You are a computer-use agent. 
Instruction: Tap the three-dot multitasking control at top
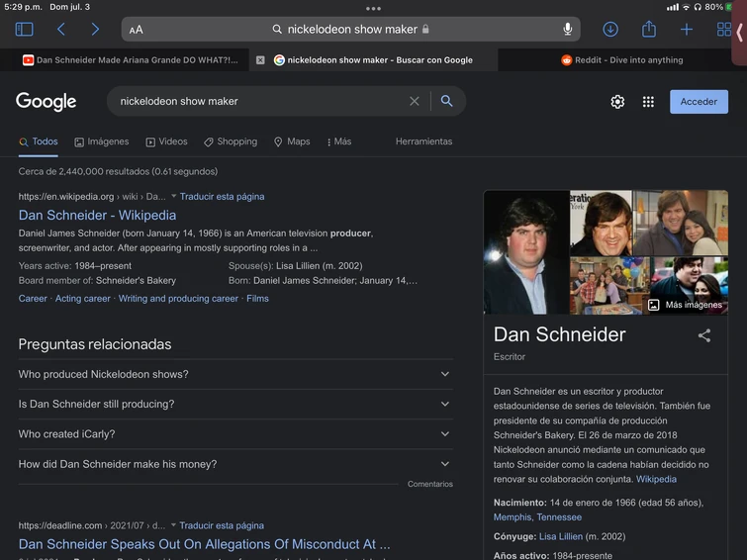click(374, 9)
